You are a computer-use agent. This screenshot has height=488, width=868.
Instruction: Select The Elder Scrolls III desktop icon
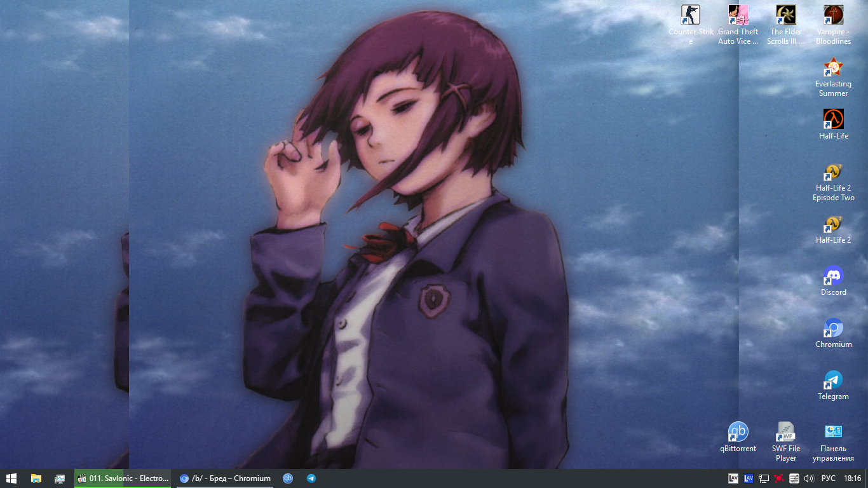coord(785,25)
